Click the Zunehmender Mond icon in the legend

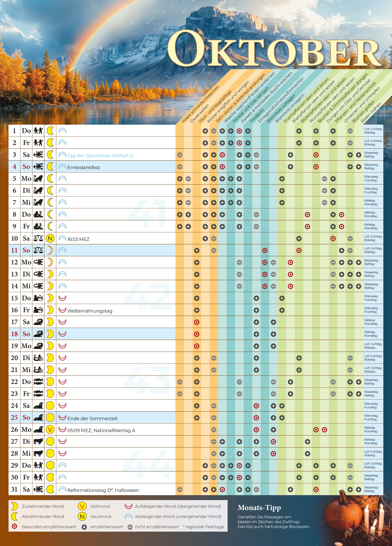[14, 506]
